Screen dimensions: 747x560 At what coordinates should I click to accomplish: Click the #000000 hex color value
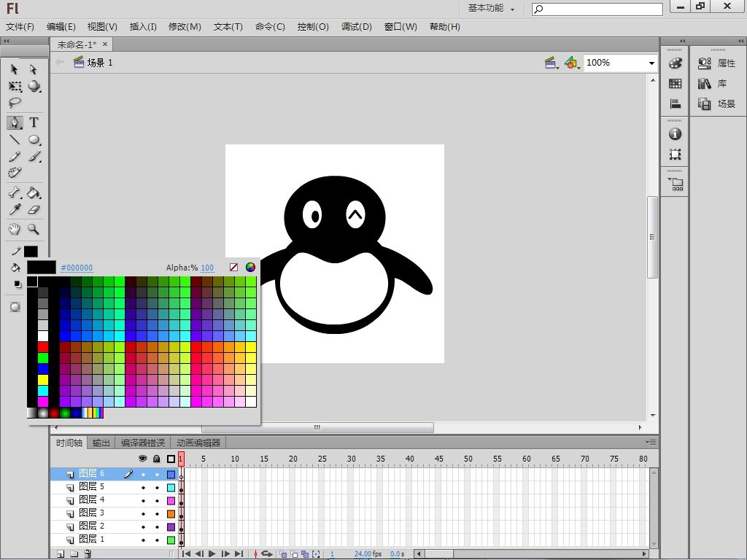pos(77,268)
